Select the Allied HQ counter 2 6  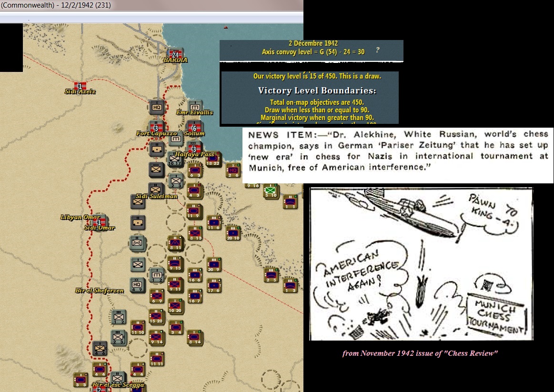point(233,170)
